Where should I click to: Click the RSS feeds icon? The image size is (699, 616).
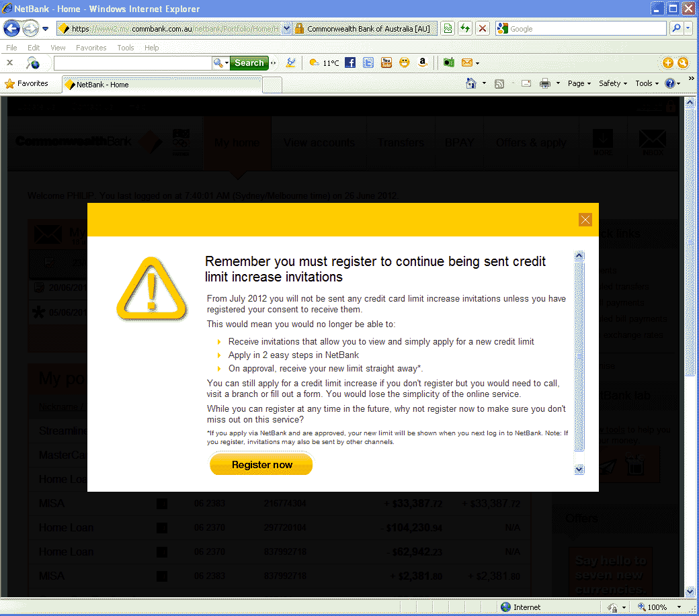(x=499, y=84)
